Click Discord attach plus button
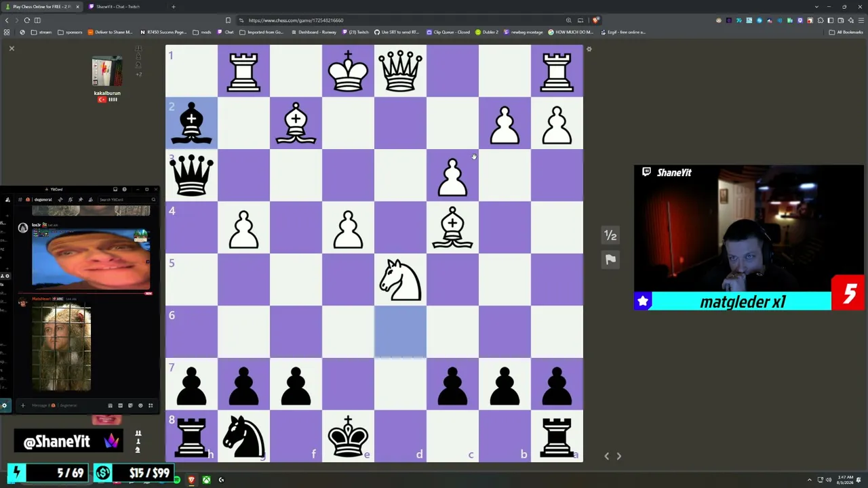The width and height of the screenshot is (868, 488). (x=22, y=405)
